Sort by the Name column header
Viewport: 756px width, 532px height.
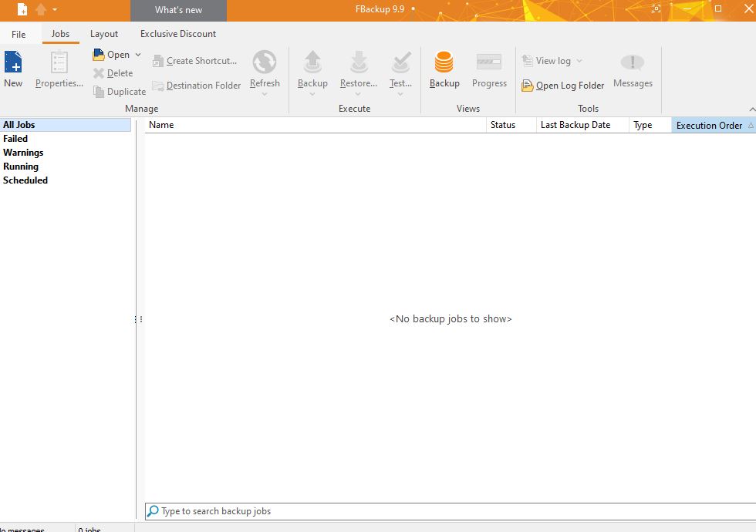[316, 125]
